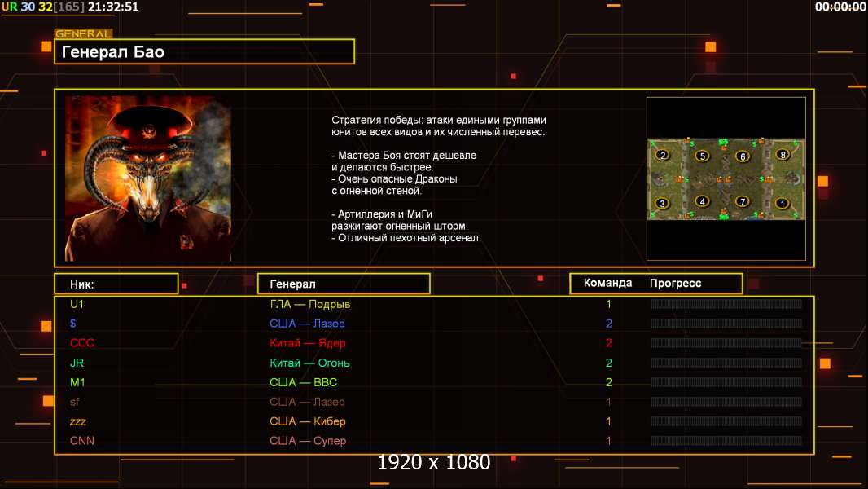Click the 'Генерал Бао' name field
The width and height of the screenshot is (868, 489).
(x=204, y=51)
